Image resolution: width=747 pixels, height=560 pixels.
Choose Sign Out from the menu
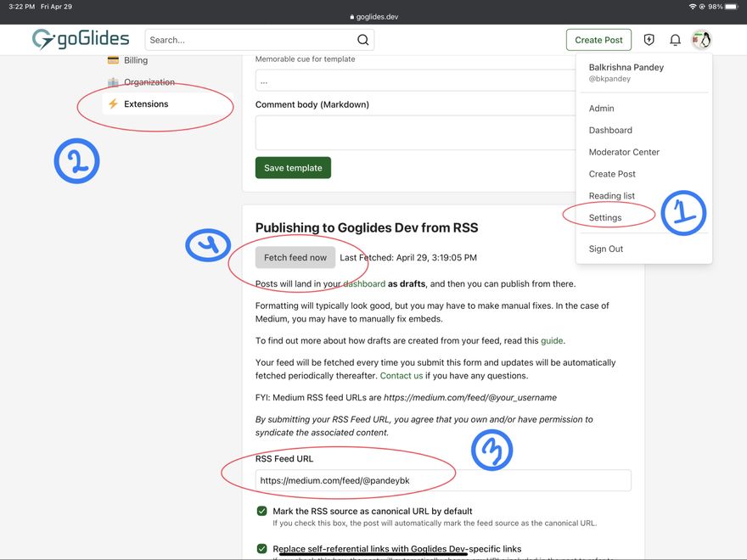click(x=606, y=249)
